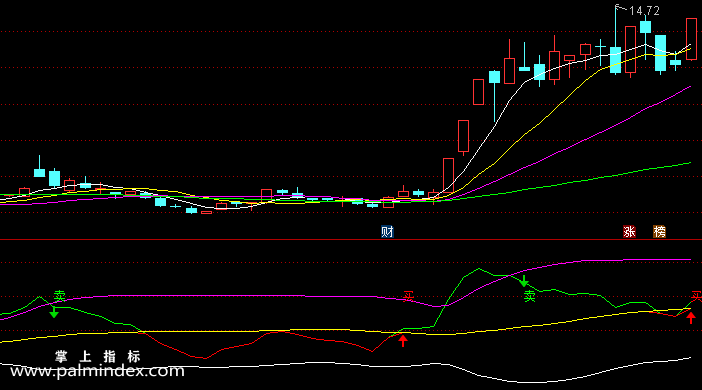Click the green down arrow below leftmost 卖

(54, 312)
